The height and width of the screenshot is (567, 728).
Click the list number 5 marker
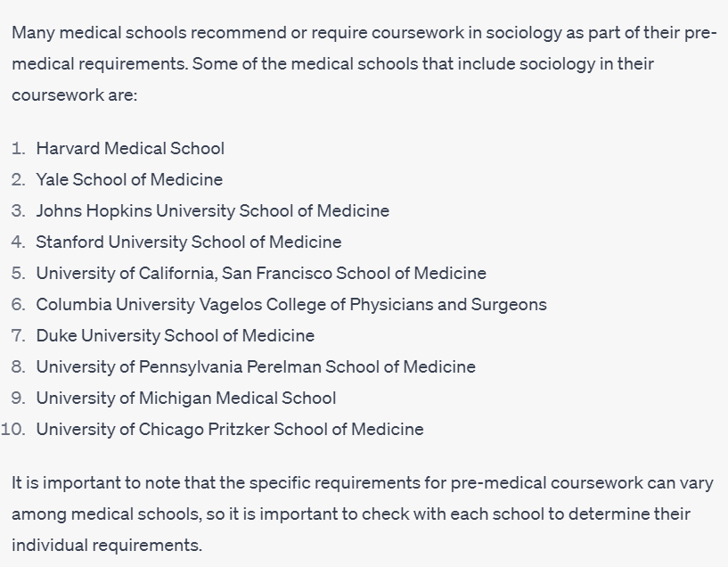pyautogui.click(x=19, y=273)
